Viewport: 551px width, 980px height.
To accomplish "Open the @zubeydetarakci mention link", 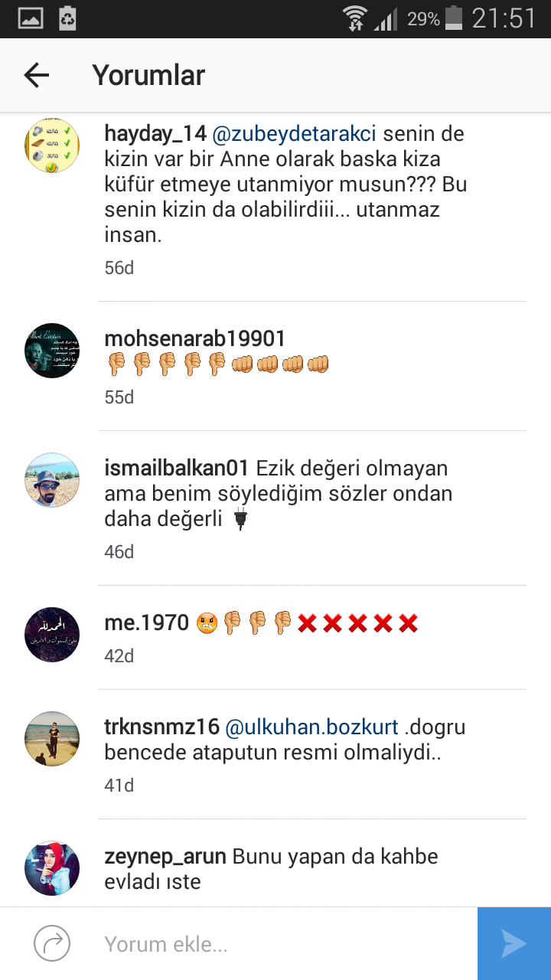I will [x=294, y=133].
